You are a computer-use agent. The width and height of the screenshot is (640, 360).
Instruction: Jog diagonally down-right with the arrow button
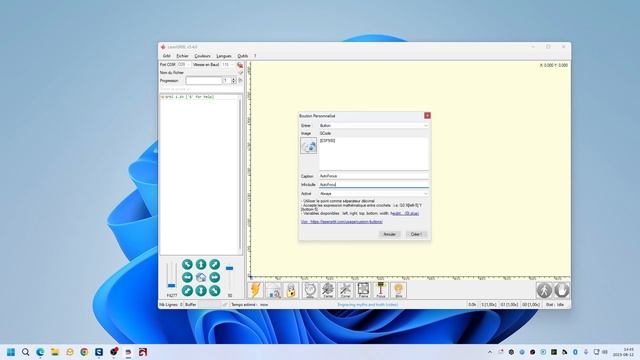coord(215,291)
